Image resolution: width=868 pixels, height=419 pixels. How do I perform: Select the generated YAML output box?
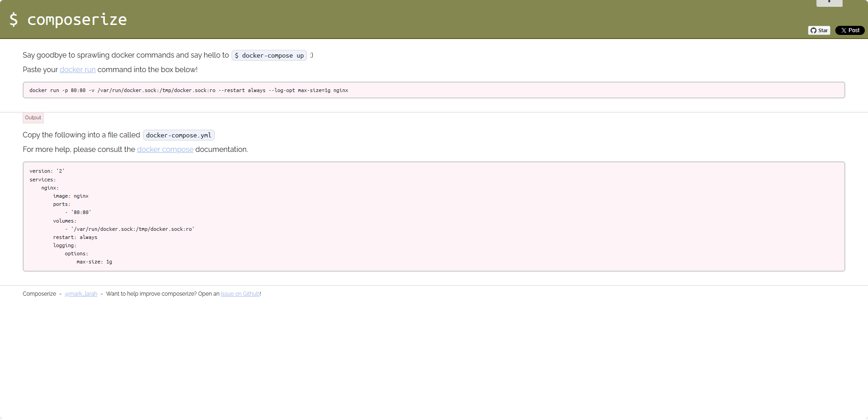(431, 216)
